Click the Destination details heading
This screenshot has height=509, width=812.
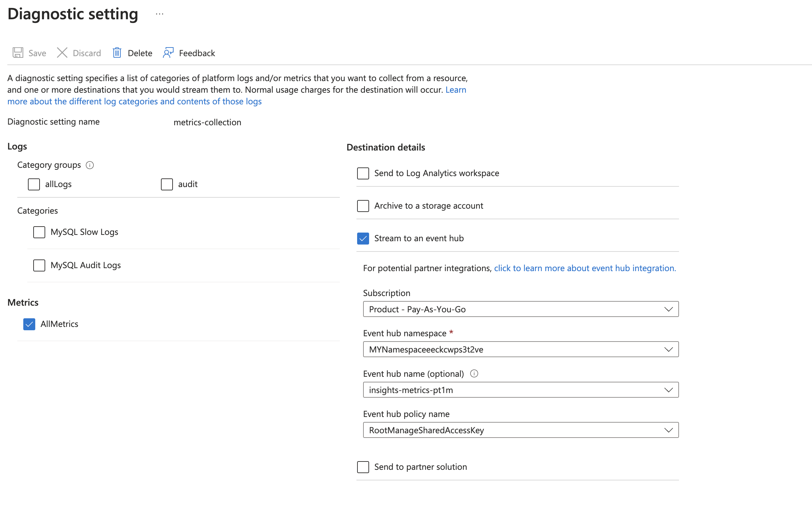pos(385,147)
